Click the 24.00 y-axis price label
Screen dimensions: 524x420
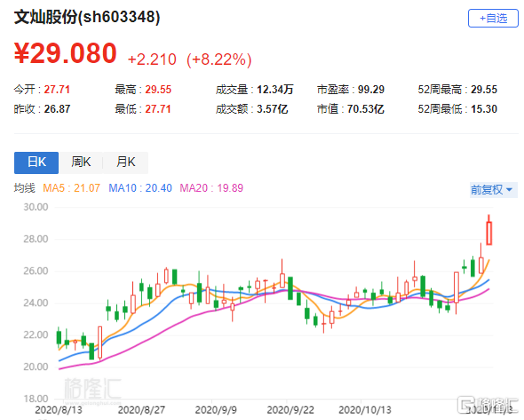point(36,303)
